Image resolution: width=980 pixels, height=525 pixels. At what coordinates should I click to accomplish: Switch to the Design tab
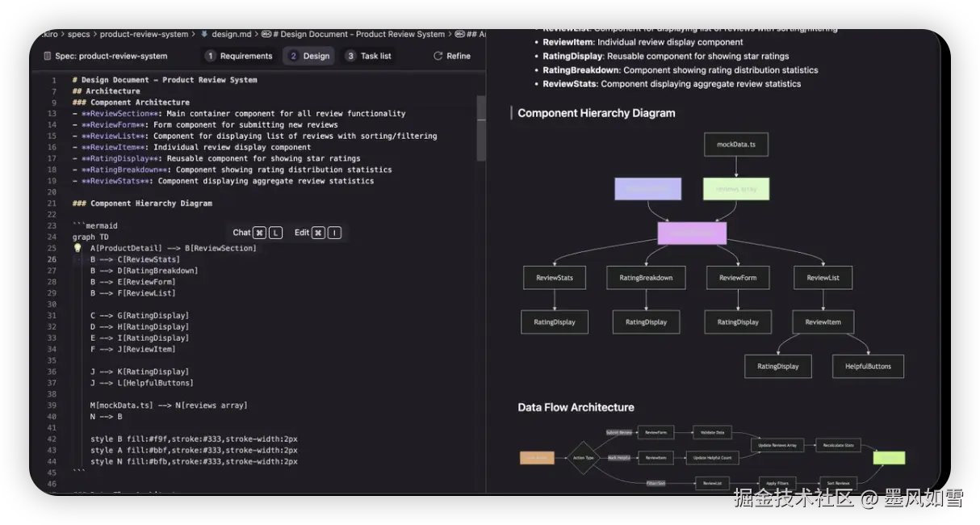click(x=308, y=56)
